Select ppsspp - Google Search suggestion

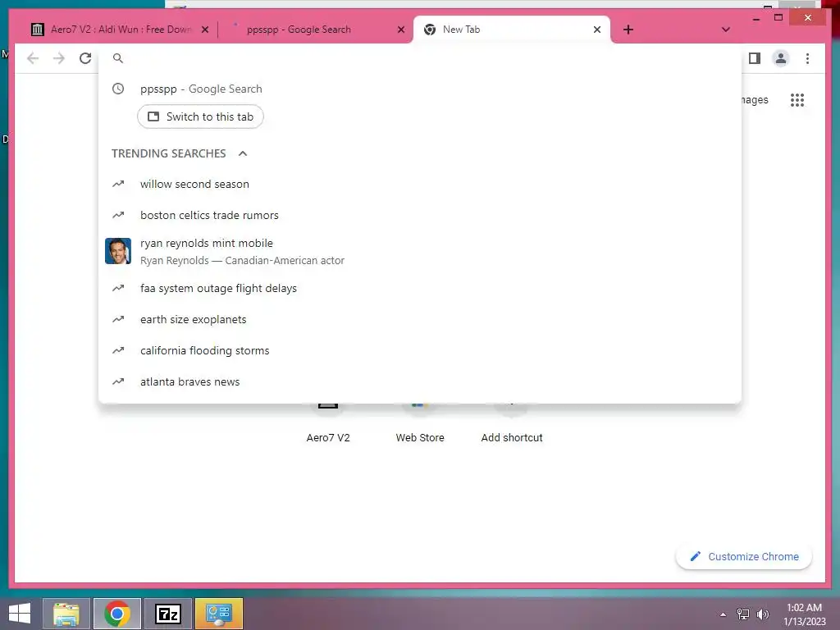point(420,89)
